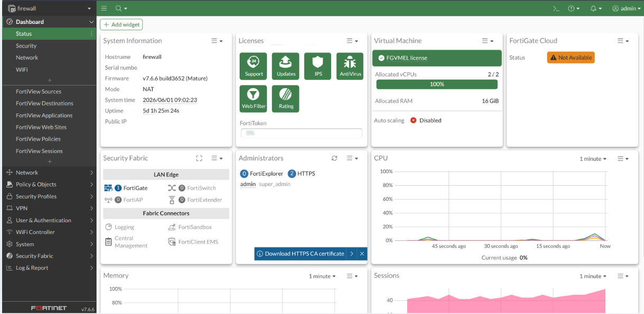Image resolution: width=644 pixels, height=314 pixels.
Task: Open the search icon in top bar
Action: [x=121, y=8]
